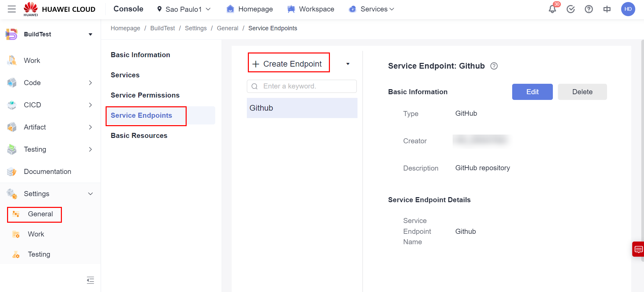Open the Services dropdown in header
This screenshot has height=292, width=644.
(372, 9)
